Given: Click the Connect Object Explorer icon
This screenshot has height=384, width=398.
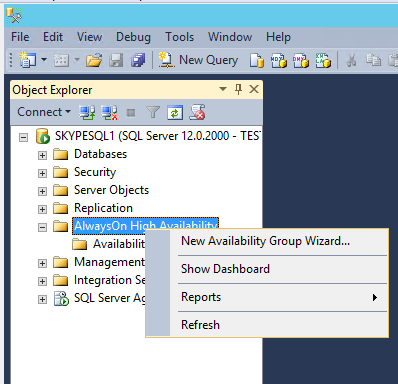Looking at the screenshot, I should click(87, 112).
